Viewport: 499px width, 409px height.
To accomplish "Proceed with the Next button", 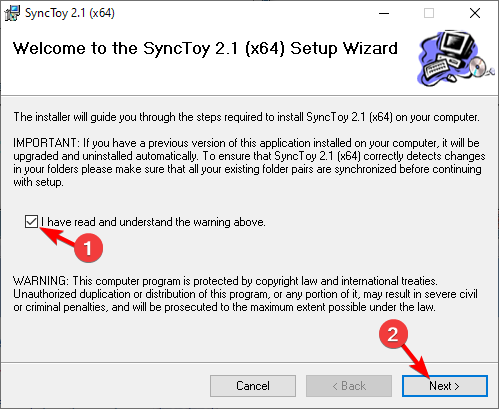I will point(445,386).
